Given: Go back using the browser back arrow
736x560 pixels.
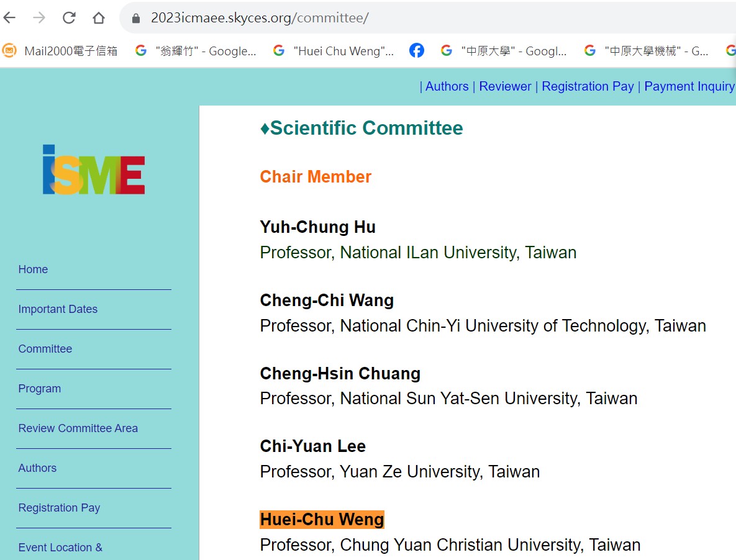Looking at the screenshot, I should [9, 18].
